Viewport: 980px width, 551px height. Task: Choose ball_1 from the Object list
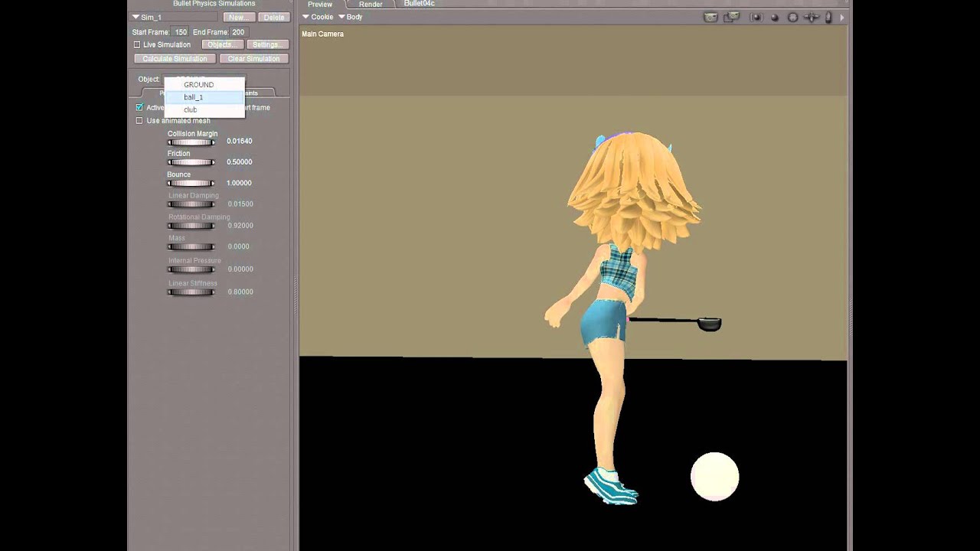tap(204, 97)
